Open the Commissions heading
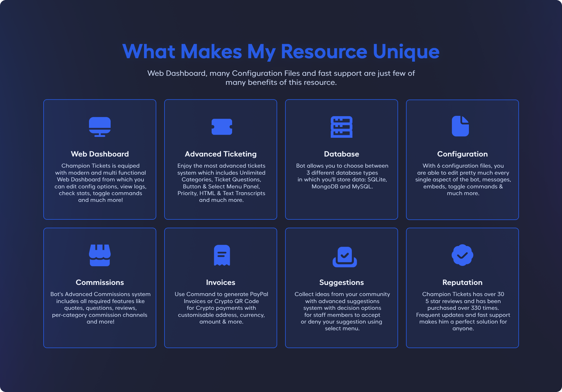 pyautogui.click(x=100, y=282)
